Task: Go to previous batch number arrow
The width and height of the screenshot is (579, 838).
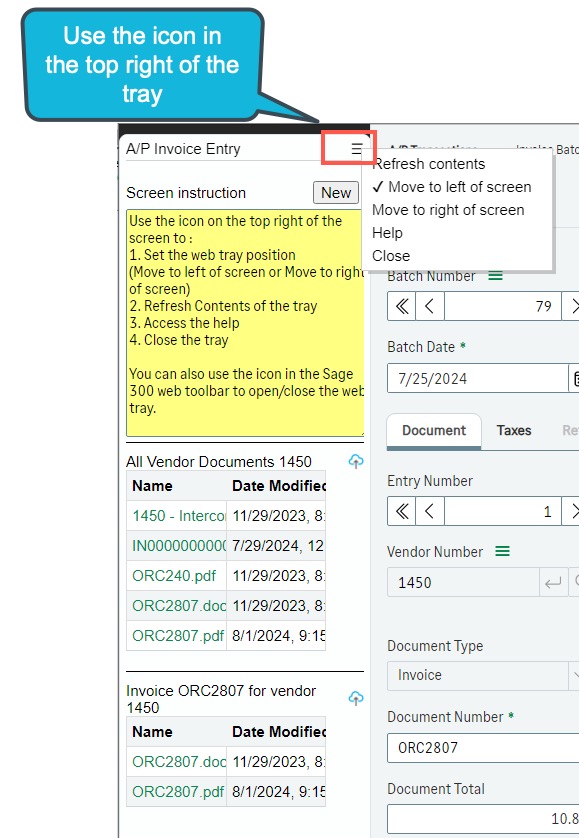Action: (x=430, y=306)
